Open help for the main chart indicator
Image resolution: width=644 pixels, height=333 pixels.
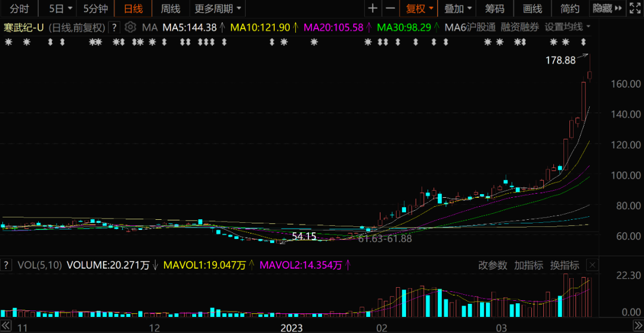[114, 27]
